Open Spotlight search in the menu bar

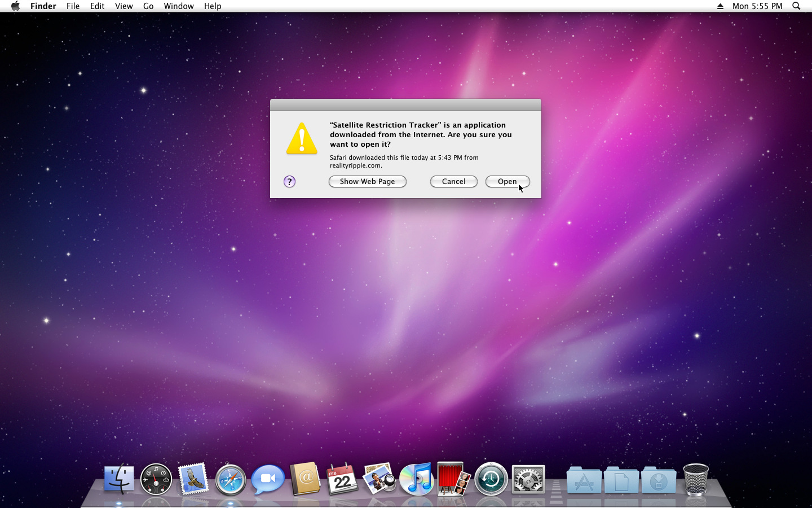pos(796,6)
